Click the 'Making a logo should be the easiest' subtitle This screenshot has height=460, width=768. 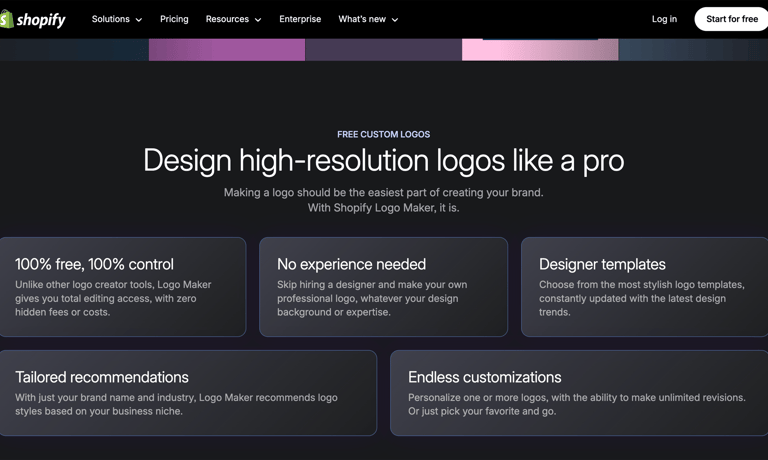click(x=384, y=193)
